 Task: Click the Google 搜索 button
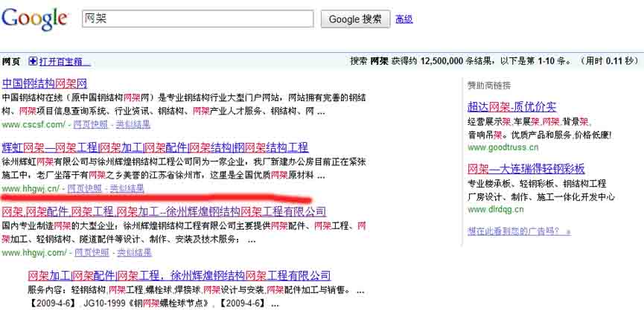click(x=355, y=19)
